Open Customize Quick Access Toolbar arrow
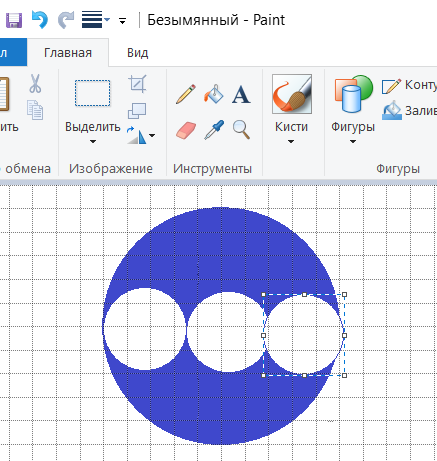The height and width of the screenshot is (461, 437). pos(122,21)
